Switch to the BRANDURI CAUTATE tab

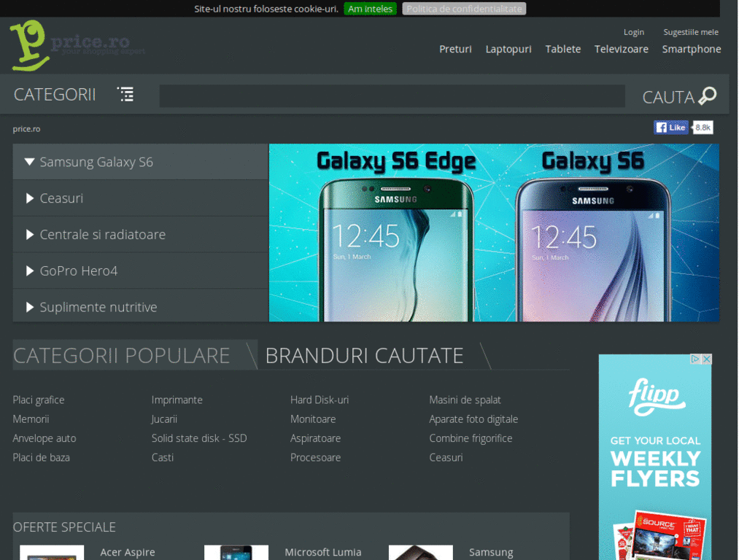point(365,355)
